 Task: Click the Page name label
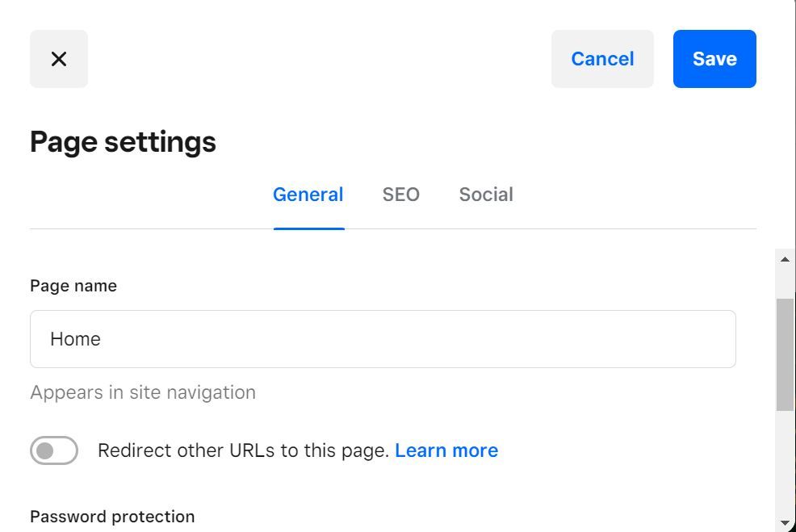[x=73, y=285]
